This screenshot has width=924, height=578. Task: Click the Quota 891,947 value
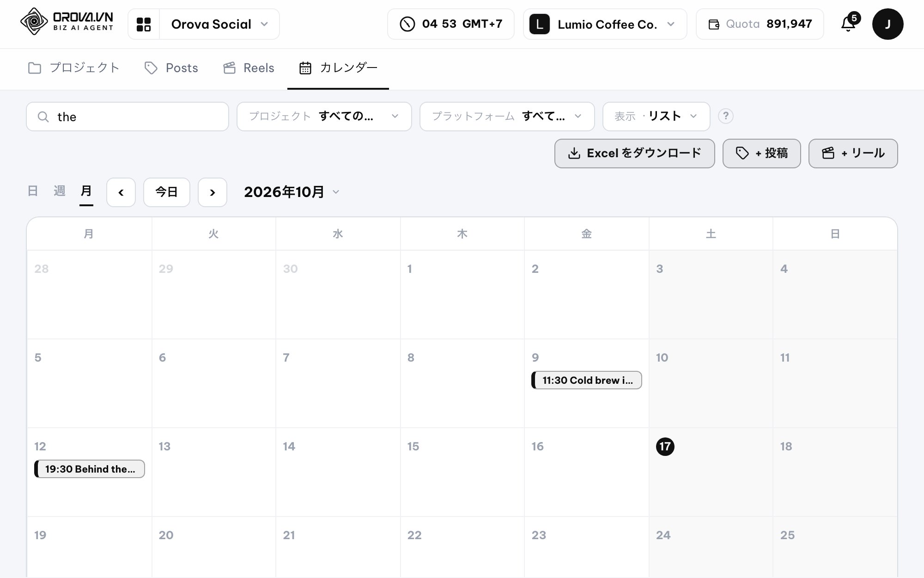pos(789,24)
